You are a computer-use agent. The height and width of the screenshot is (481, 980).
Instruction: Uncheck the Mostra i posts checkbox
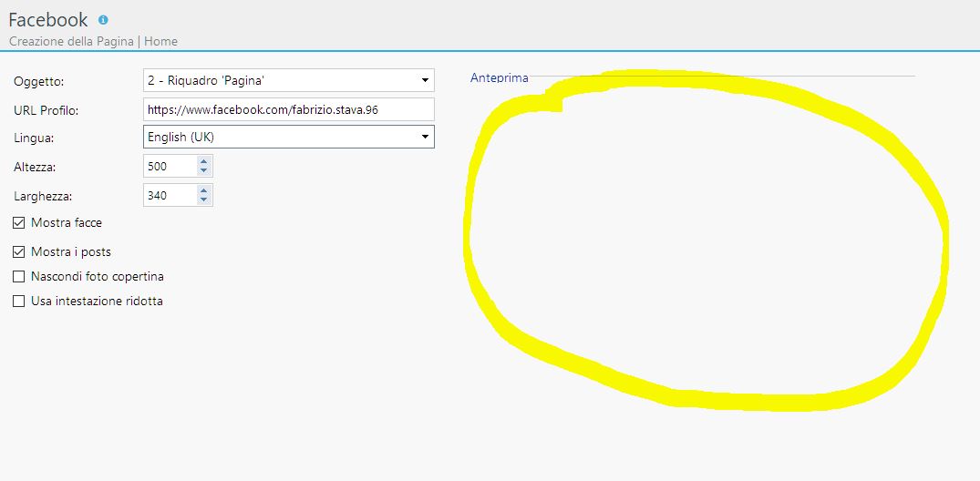[x=19, y=252]
